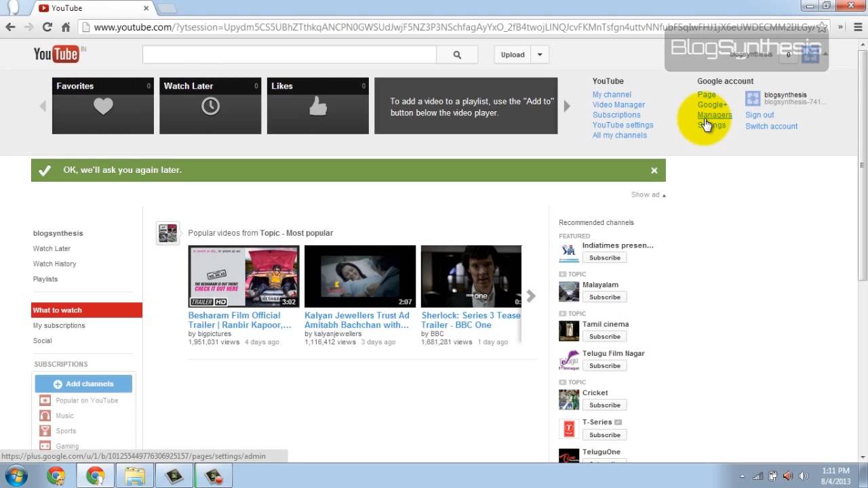Open Chrome menu icon
Viewport: 868px width, 488px height.
click(x=856, y=27)
